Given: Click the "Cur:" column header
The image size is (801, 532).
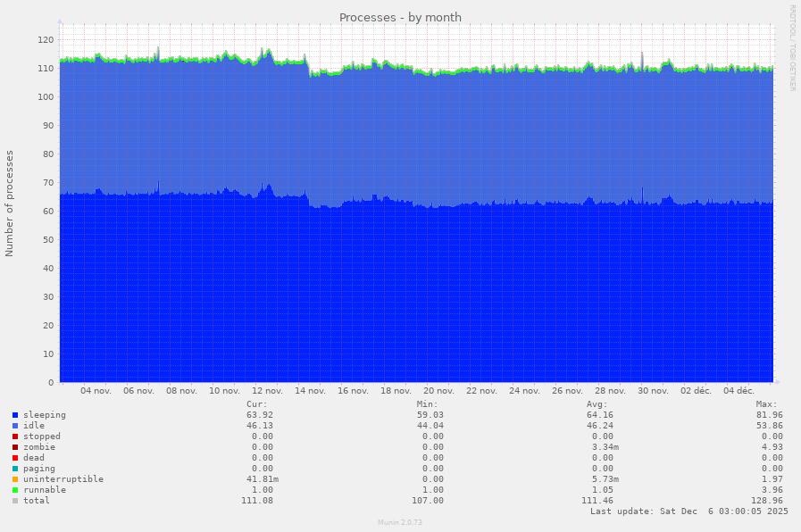Looking at the screenshot, I should (256, 404).
